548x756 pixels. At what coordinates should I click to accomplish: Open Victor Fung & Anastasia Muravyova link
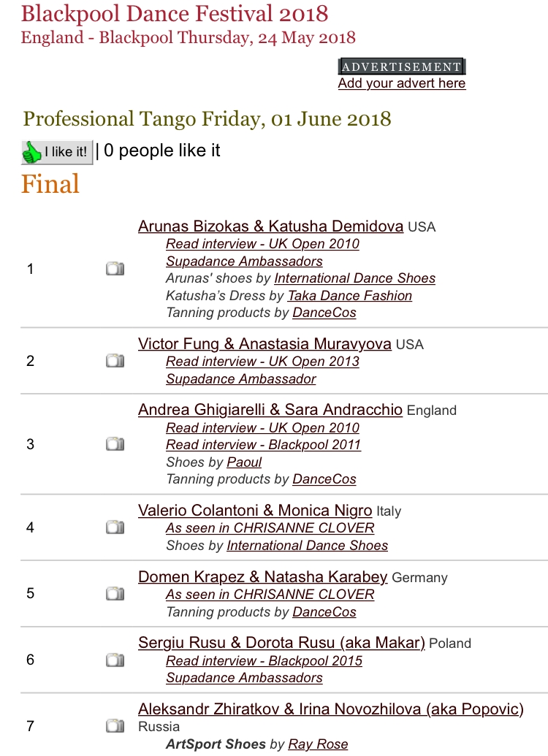click(x=265, y=344)
